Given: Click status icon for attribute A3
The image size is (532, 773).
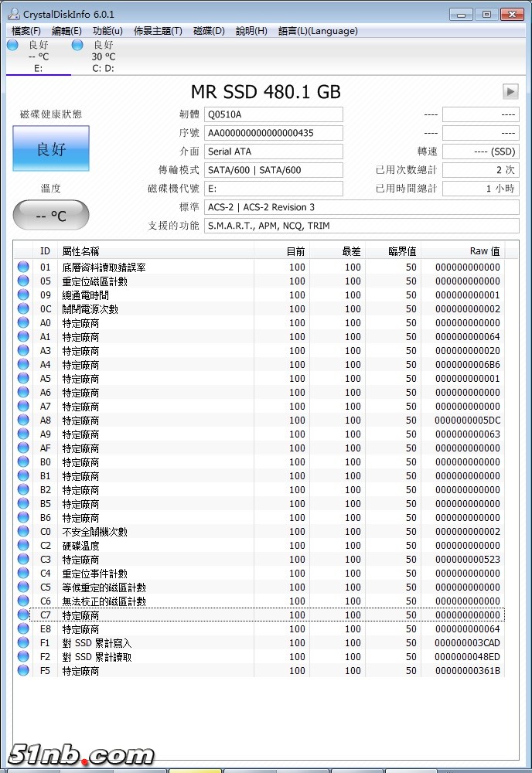Looking at the screenshot, I should (x=23, y=350).
